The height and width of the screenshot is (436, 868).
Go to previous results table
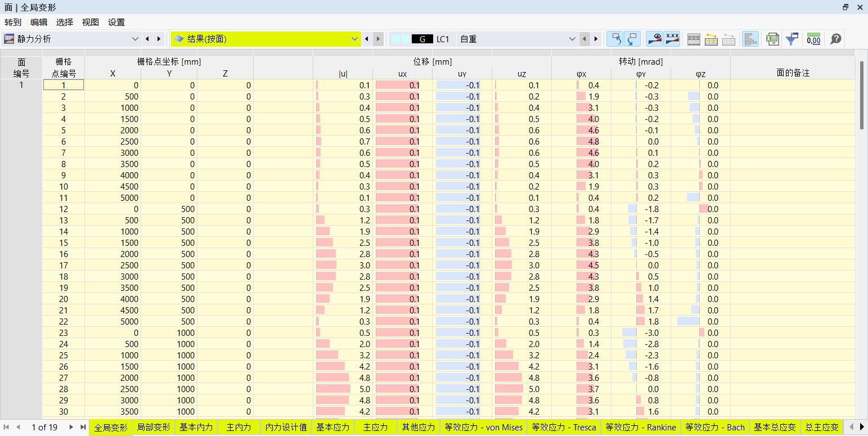pyautogui.click(x=367, y=39)
